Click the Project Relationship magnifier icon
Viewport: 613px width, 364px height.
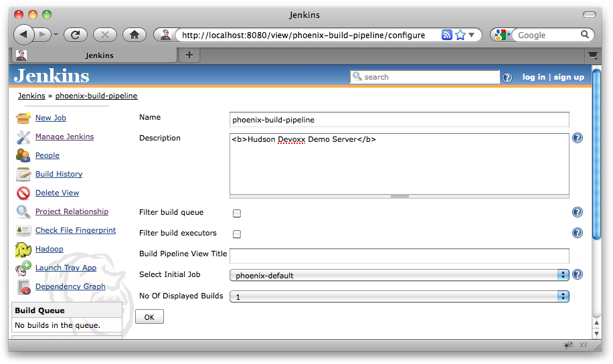click(x=23, y=211)
